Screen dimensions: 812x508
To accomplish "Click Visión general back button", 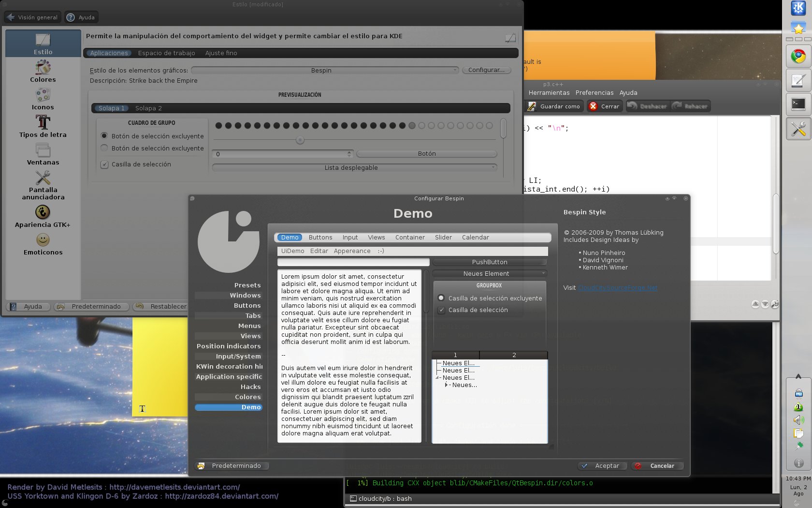I will pos(32,17).
